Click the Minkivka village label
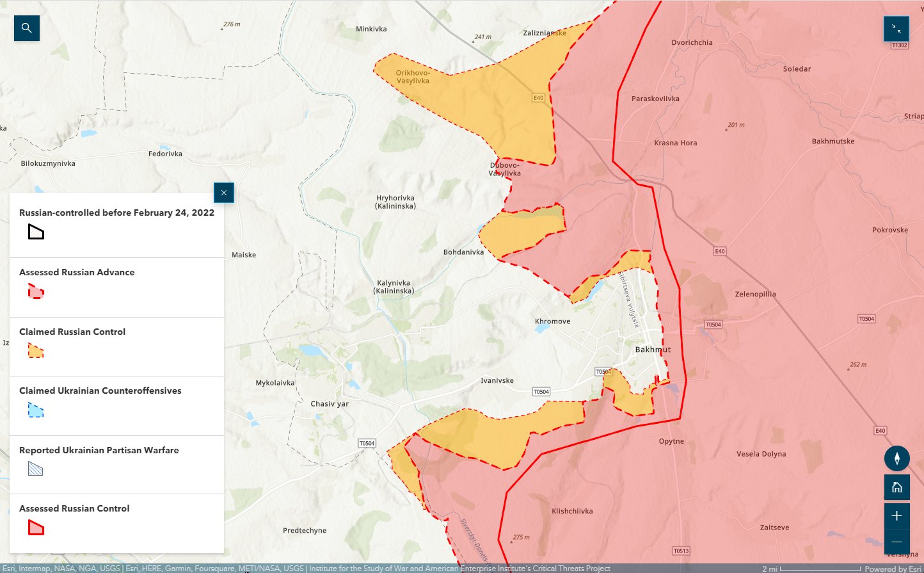 371,29
